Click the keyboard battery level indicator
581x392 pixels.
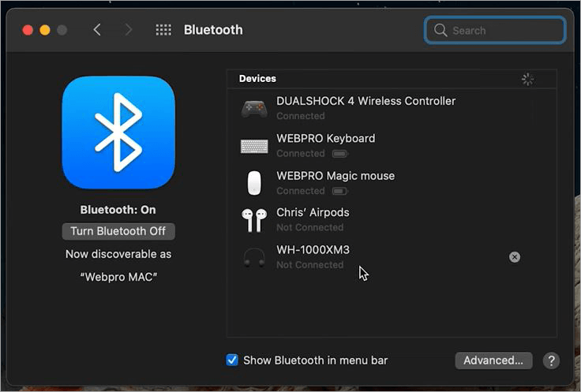pos(339,154)
